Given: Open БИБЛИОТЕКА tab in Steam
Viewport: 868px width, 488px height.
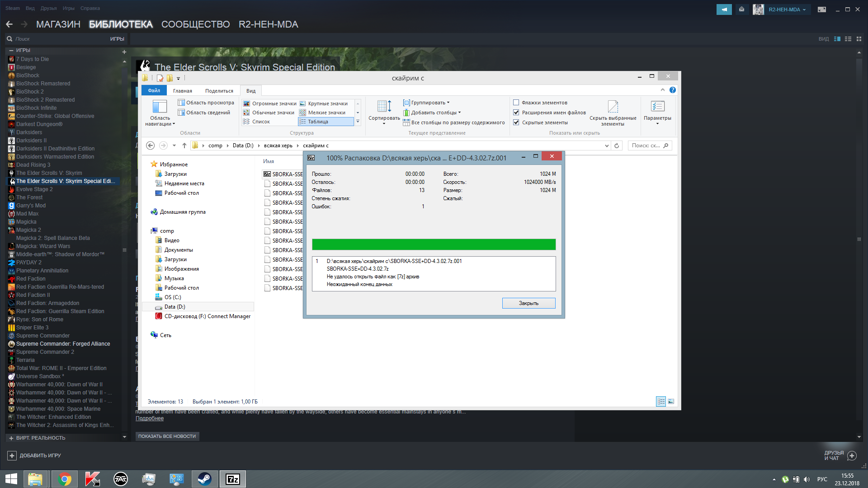Looking at the screenshot, I should point(120,24).
